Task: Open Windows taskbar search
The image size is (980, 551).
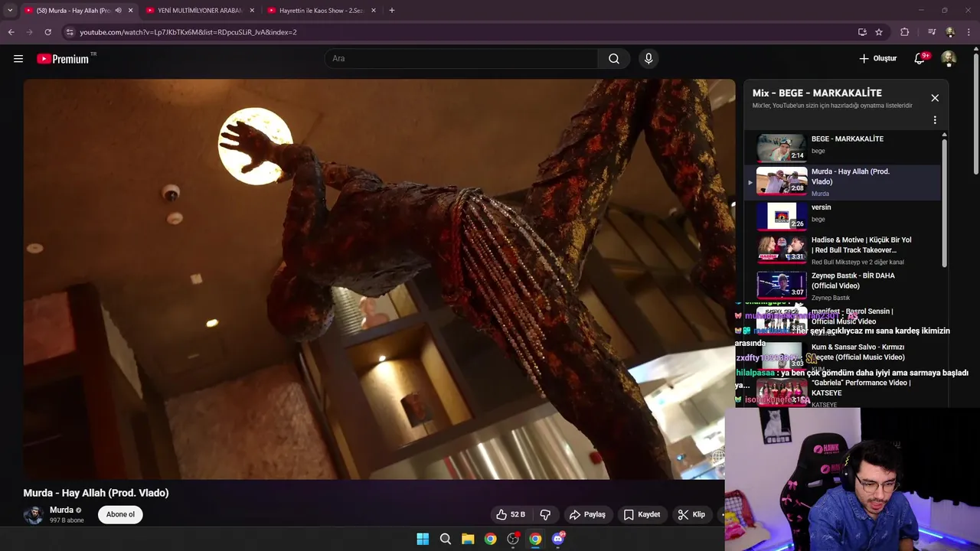Action: (x=445, y=539)
